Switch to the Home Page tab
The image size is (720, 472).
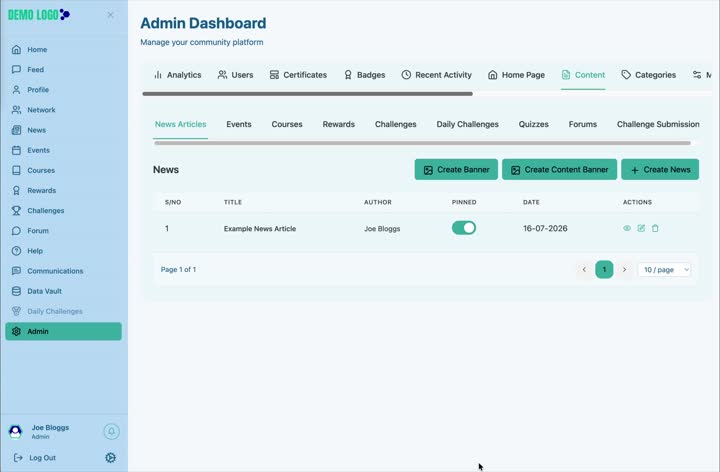516,75
